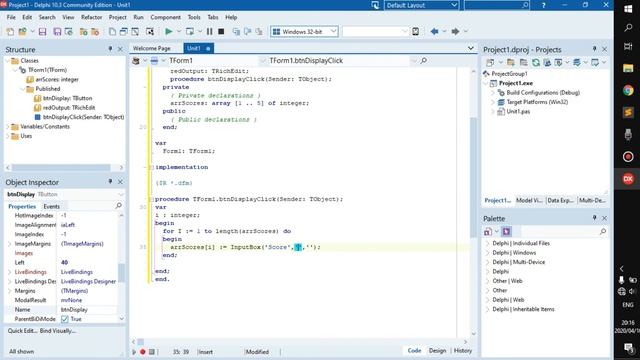Click the Left property value 40
This screenshot has height=360, width=640.
(89, 262)
